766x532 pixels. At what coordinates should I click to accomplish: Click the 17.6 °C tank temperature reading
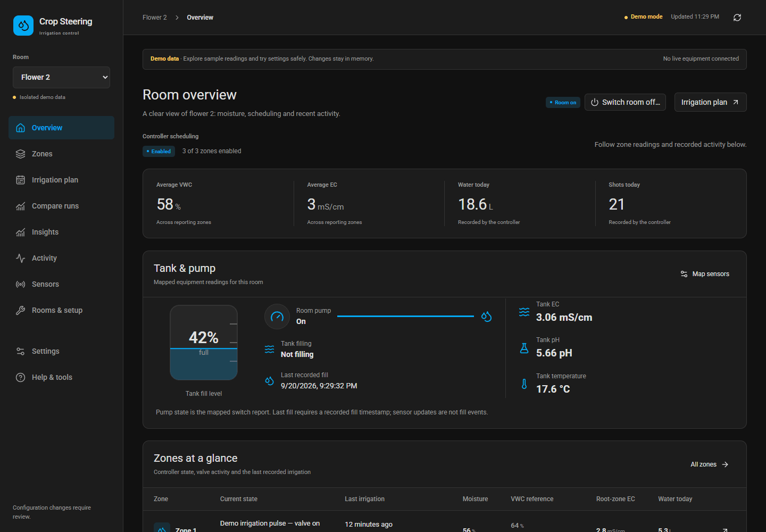[x=553, y=389]
